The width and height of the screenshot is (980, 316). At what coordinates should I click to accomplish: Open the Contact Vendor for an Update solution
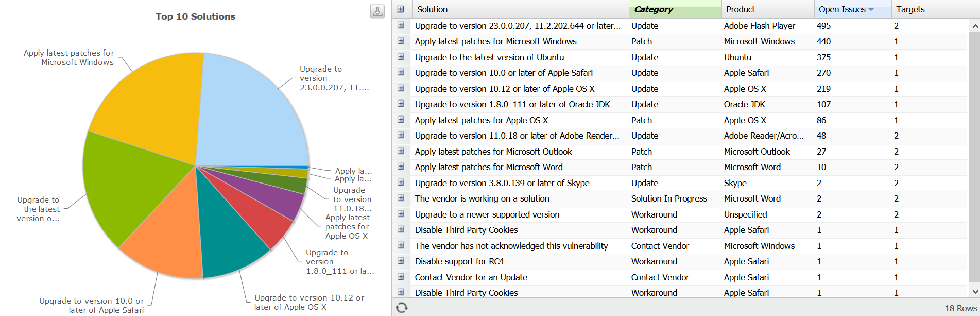pos(471,277)
